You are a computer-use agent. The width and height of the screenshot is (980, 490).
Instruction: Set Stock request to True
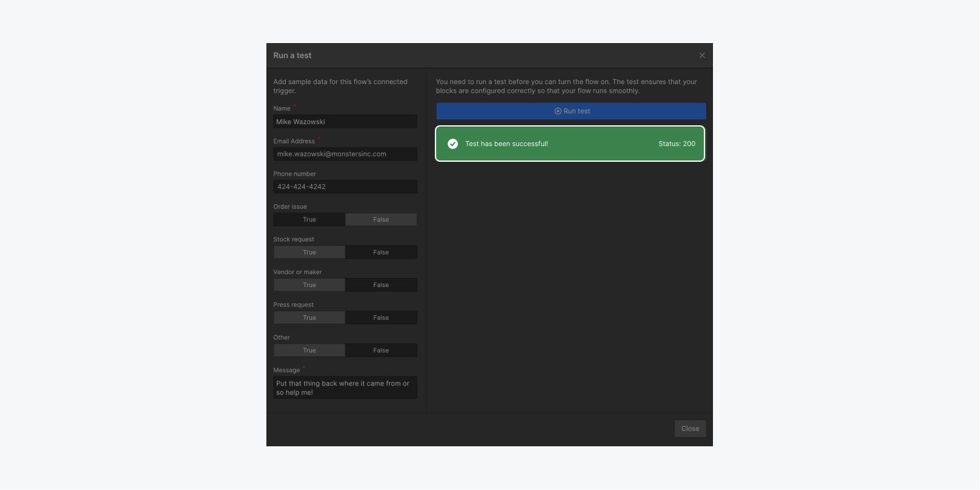(309, 253)
